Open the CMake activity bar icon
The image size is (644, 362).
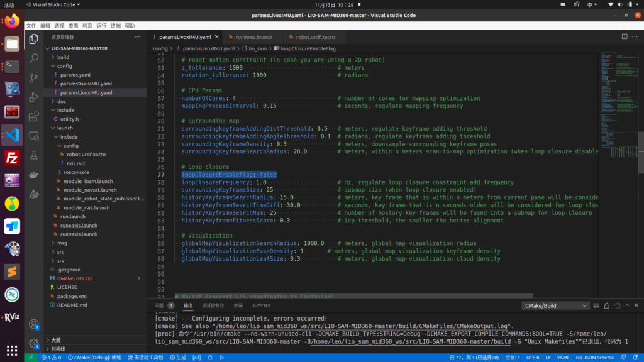point(34,194)
